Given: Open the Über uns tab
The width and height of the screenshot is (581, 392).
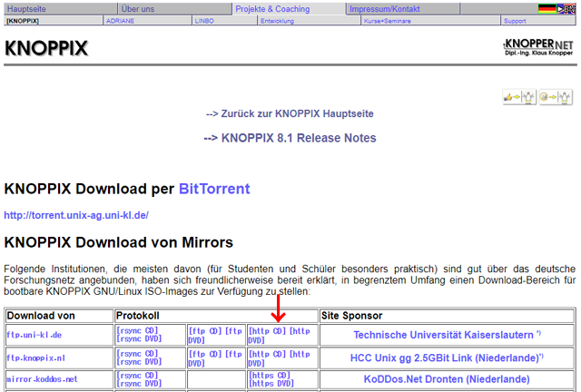Looking at the screenshot, I should coord(138,9).
